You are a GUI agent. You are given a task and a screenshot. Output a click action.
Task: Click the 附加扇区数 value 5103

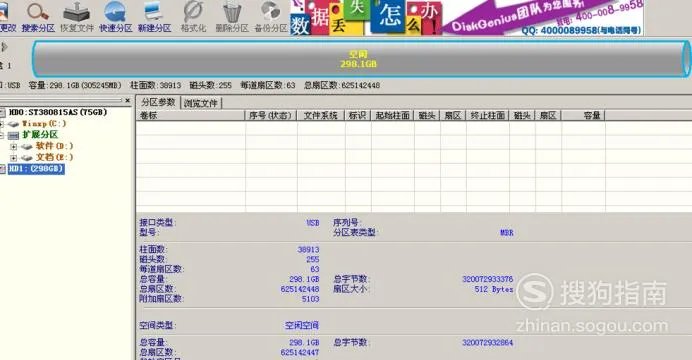coord(310,299)
